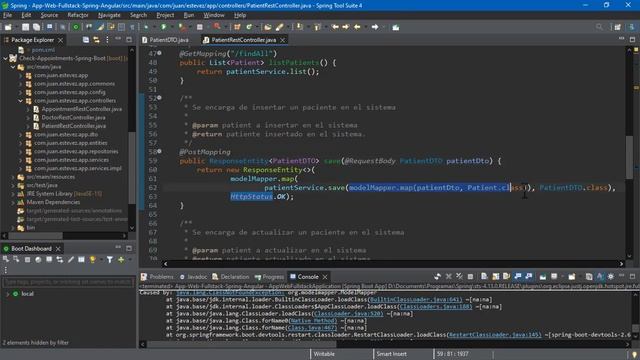Click the Debug toolbar icon
The image size is (640, 360).
pos(146,27)
